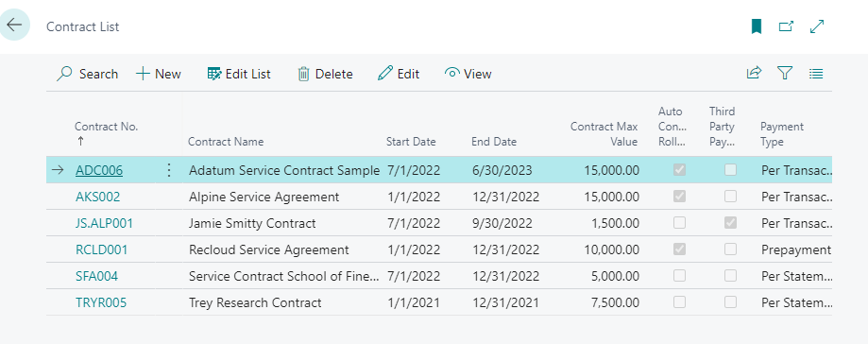Open contract AKS002 link

97,197
